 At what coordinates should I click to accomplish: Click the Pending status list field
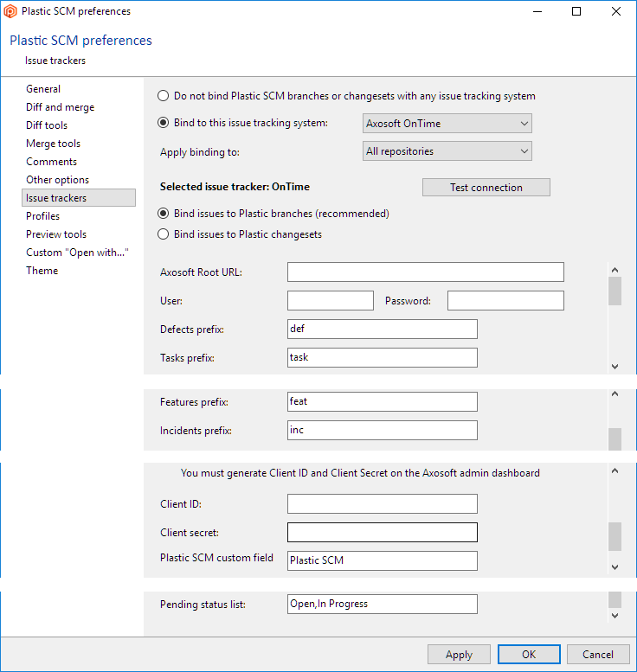coord(383,604)
